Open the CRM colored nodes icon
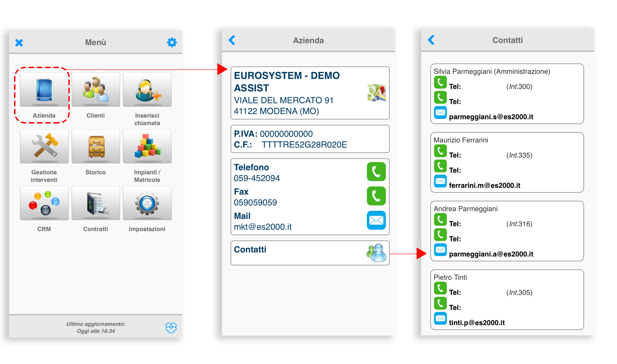 (44, 203)
